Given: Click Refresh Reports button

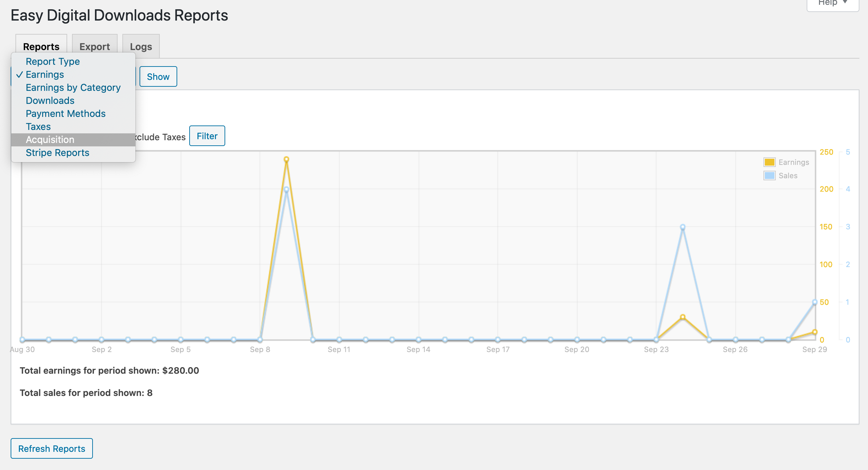Looking at the screenshot, I should point(52,448).
